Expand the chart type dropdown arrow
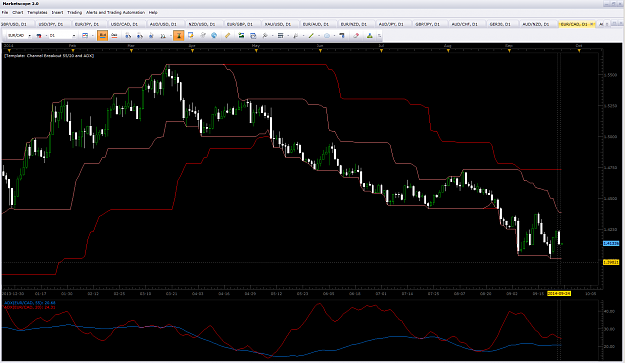This screenshot has height=363, width=625. tap(92, 36)
